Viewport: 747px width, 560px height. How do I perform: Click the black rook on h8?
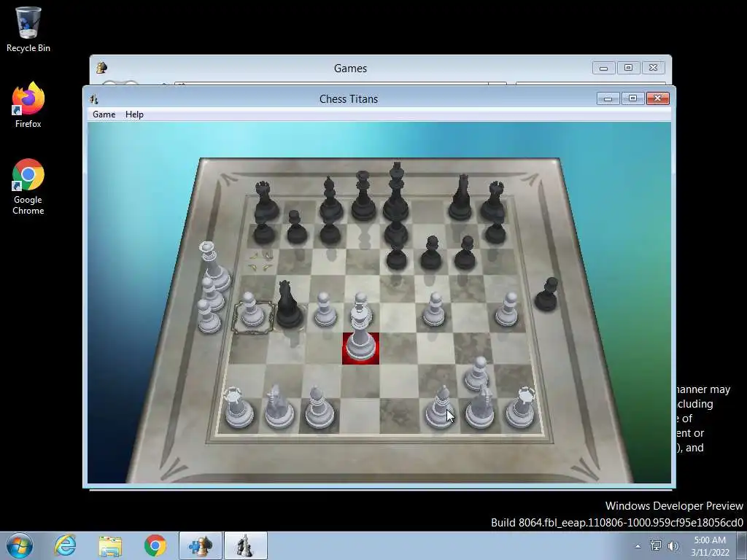tap(494, 201)
